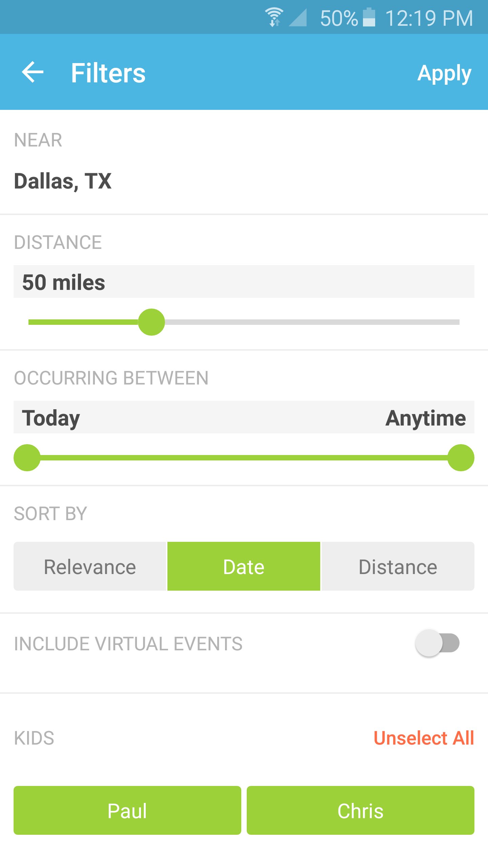Tap the Wi-Fi status icon
This screenshot has height=868, width=488.
point(274,17)
